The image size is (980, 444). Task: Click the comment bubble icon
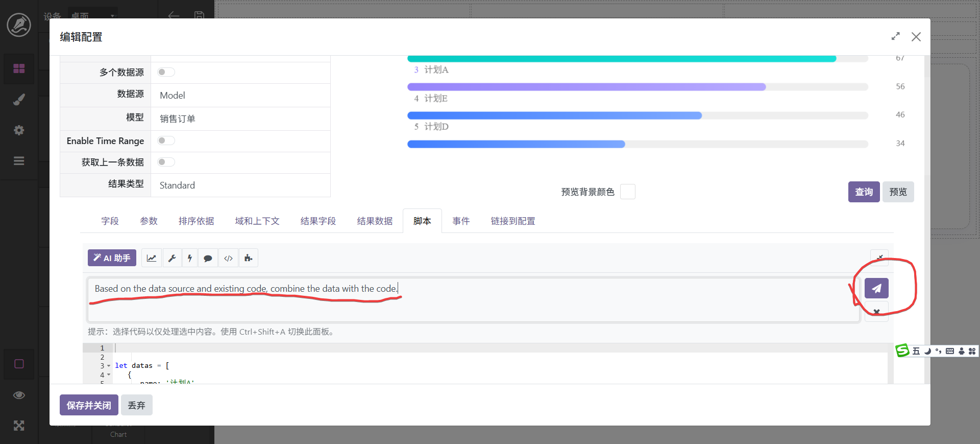coord(208,258)
